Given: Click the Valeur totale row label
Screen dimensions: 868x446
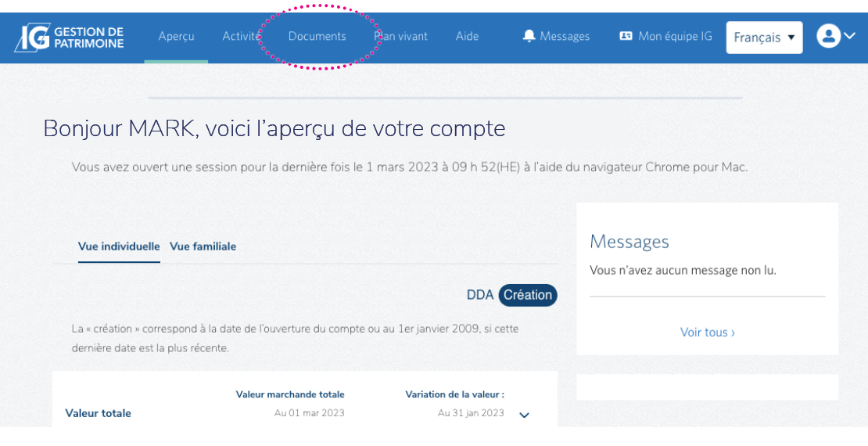Looking at the screenshot, I should (x=98, y=413).
